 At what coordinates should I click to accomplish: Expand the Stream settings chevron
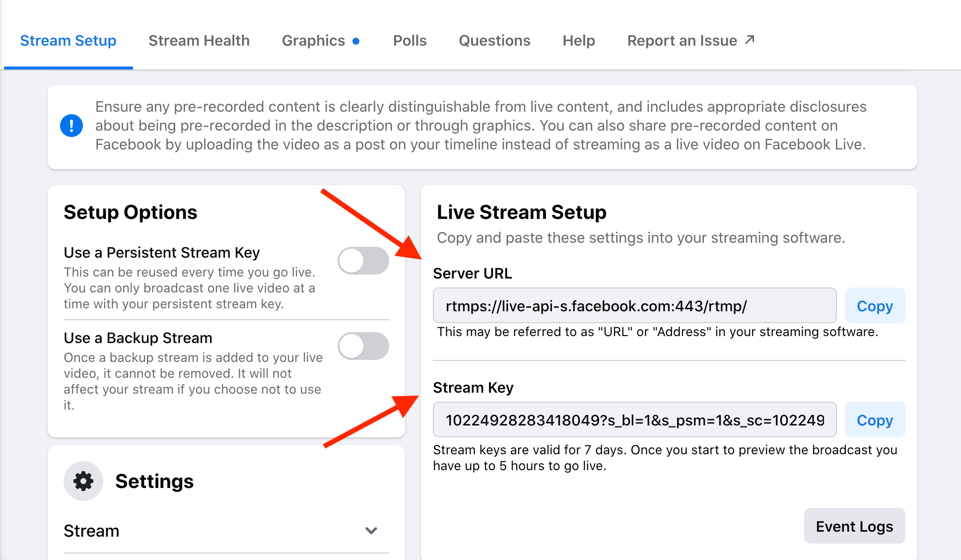point(371,531)
